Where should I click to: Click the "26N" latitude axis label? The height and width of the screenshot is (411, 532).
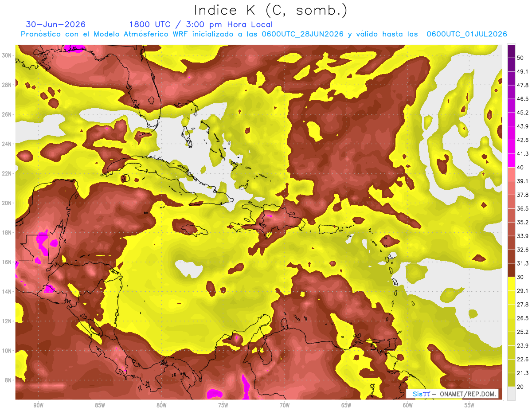(7, 114)
